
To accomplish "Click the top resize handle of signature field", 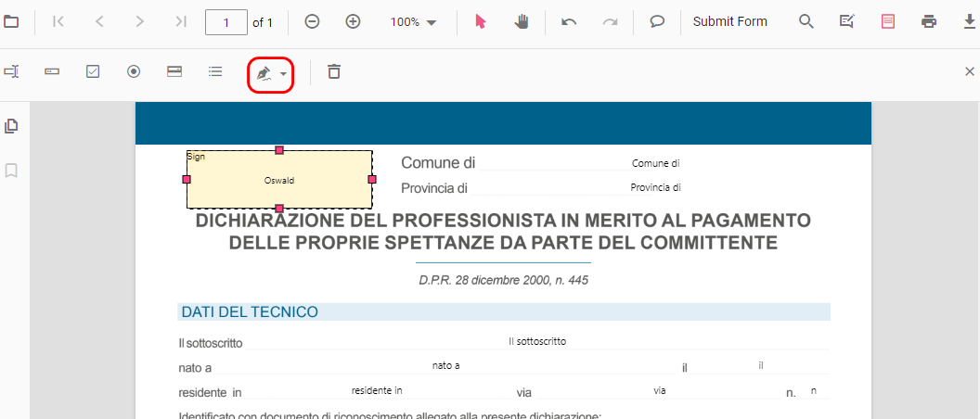I will tap(279, 150).
